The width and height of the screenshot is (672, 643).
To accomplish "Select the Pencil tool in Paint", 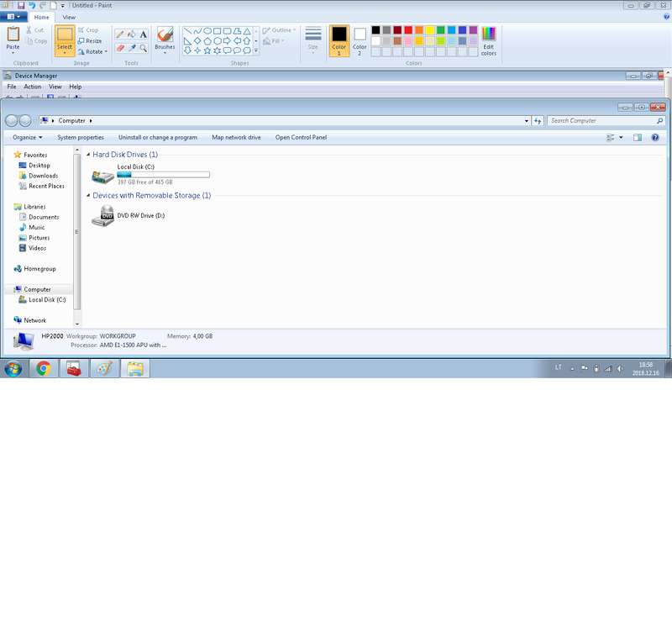I will click(x=119, y=34).
